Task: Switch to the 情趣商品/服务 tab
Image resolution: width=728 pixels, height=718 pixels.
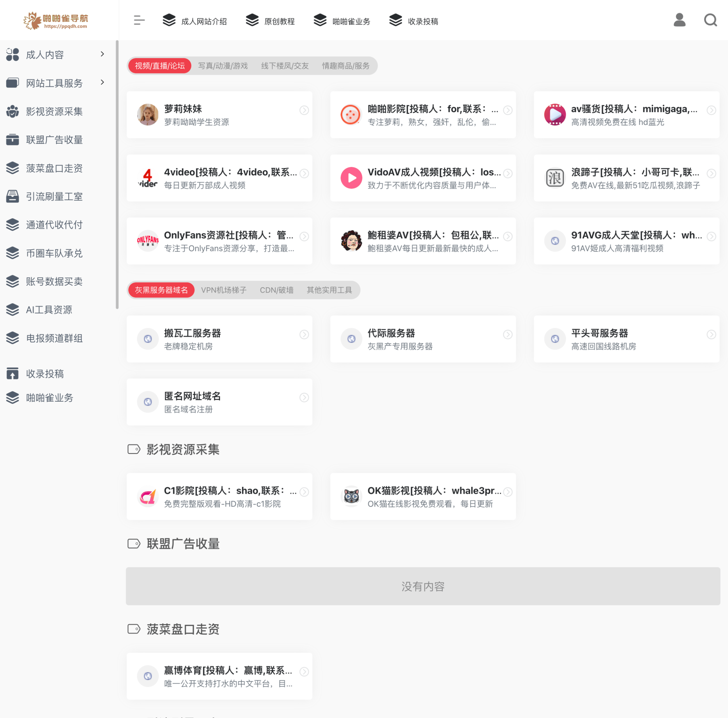Action: [346, 66]
